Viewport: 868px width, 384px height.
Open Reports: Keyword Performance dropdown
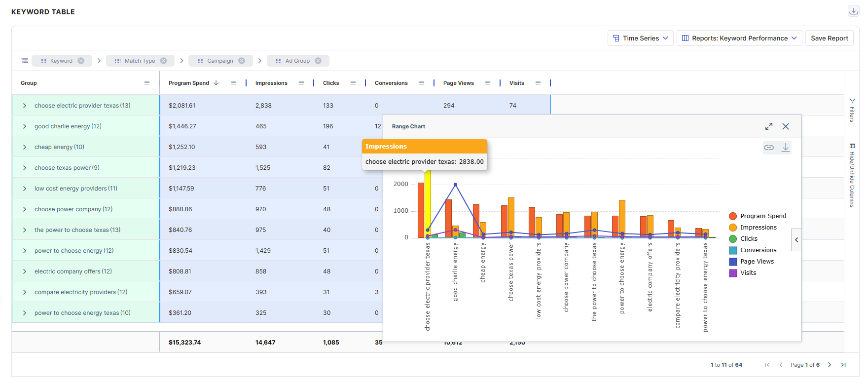point(739,38)
